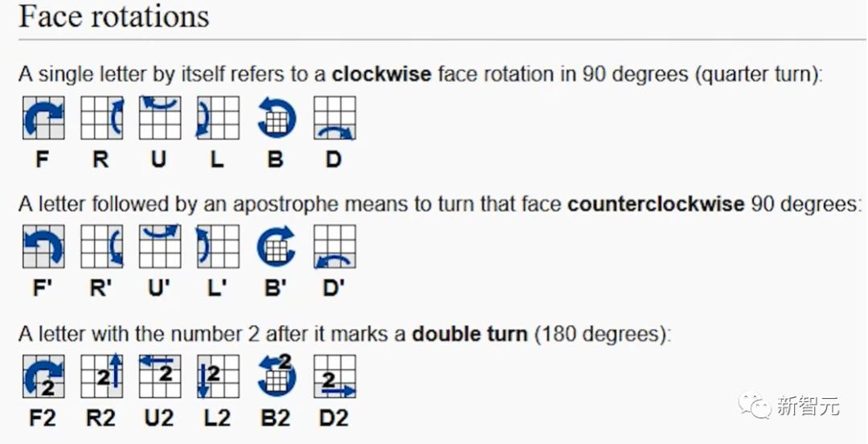Click the F' counterclockwise rotation icon
Screen dimensions: 868x444
[43, 247]
